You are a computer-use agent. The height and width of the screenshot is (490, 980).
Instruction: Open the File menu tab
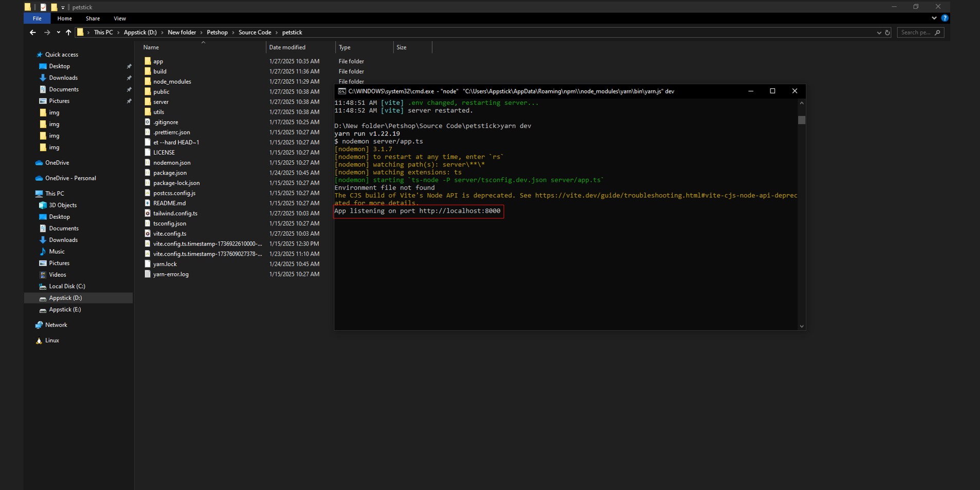pos(37,18)
